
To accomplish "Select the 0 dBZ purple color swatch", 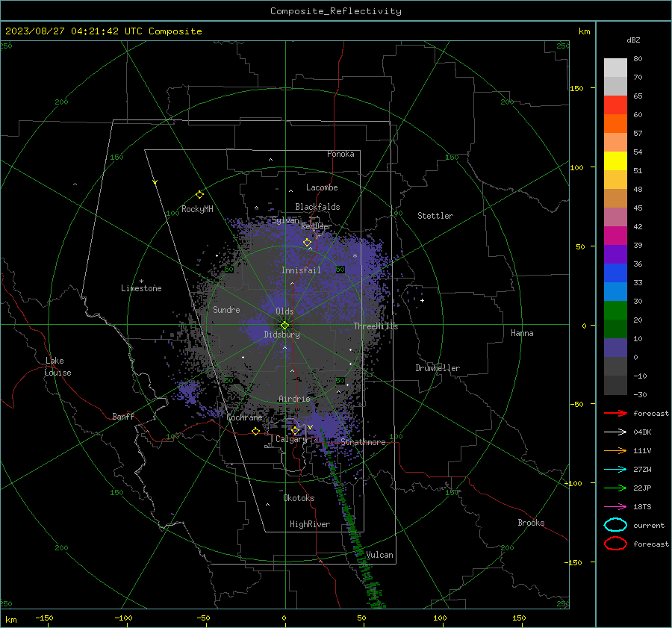I will pyautogui.click(x=615, y=347).
